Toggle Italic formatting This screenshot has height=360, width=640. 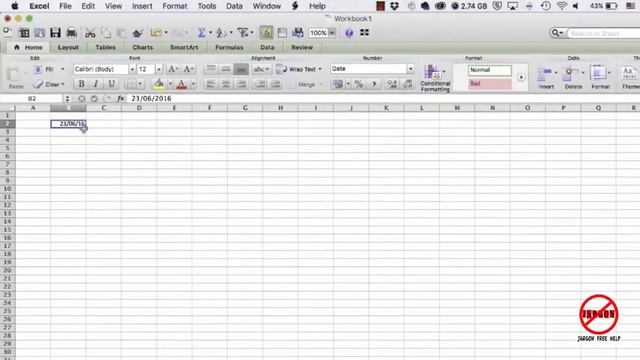(96, 84)
